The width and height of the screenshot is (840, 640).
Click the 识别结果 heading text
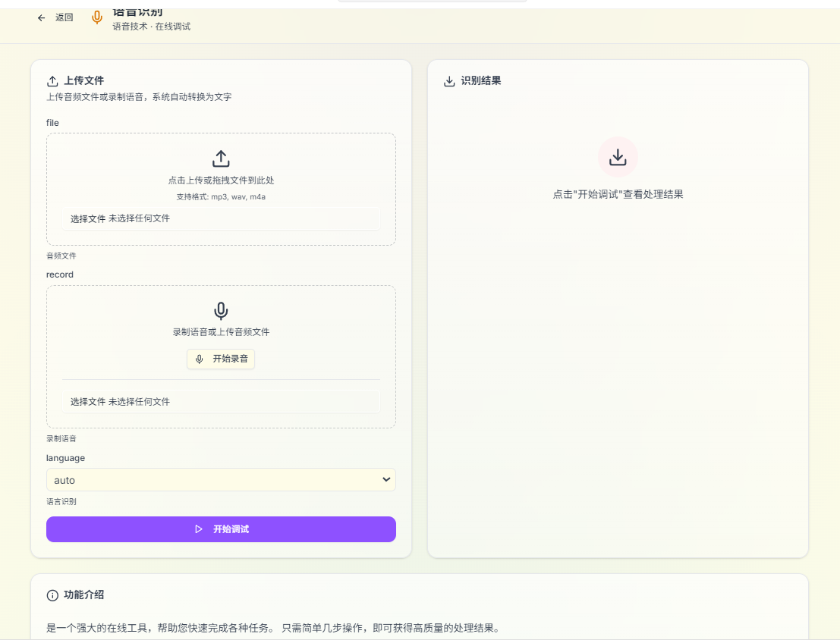point(481,81)
